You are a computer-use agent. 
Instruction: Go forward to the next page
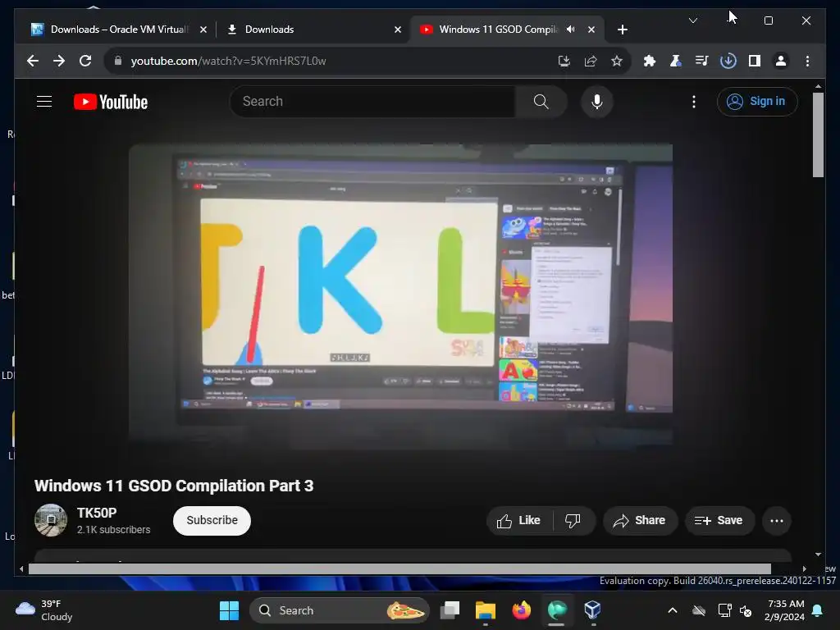coord(59,61)
